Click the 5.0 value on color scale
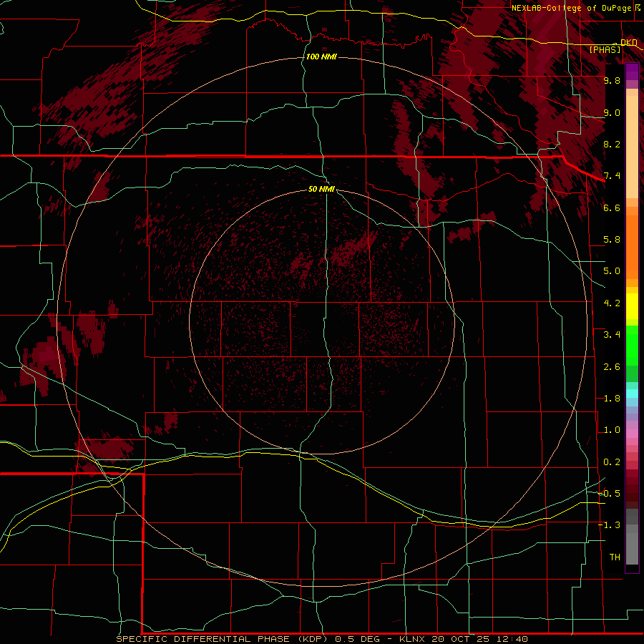Image resolution: width=644 pixels, height=644 pixels. 612,271
